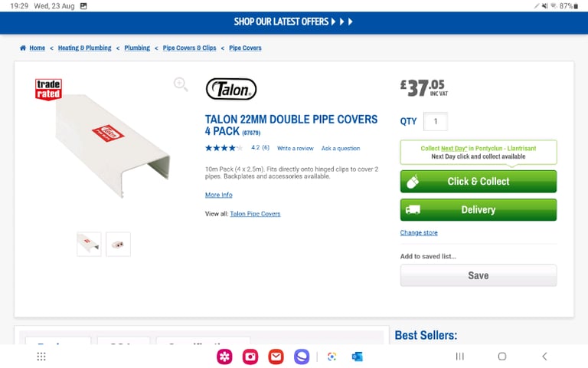Click the QTY quantity input field
Viewport: 588px width, 368px height.
point(436,121)
